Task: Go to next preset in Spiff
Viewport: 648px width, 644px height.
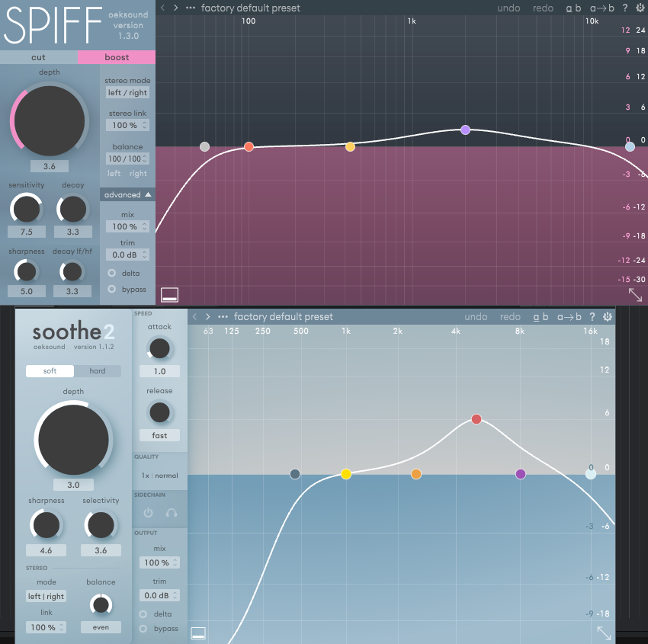Action: pos(175,8)
